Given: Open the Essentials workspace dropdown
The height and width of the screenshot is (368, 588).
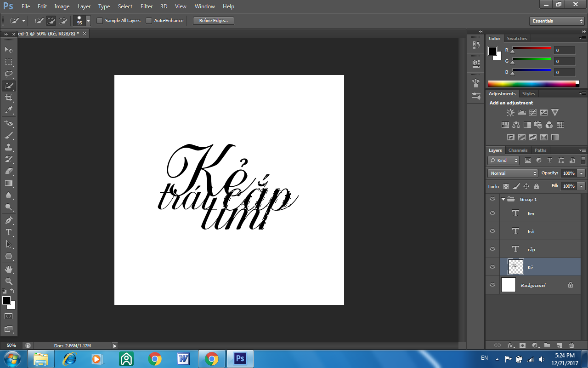Looking at the screenshot, I should point(557,21).
